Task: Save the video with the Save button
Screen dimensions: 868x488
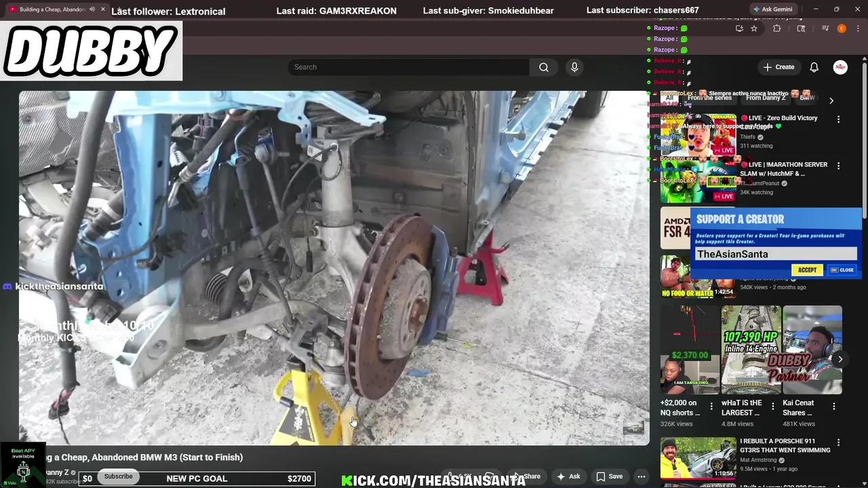Action: (x=609, y=476)
